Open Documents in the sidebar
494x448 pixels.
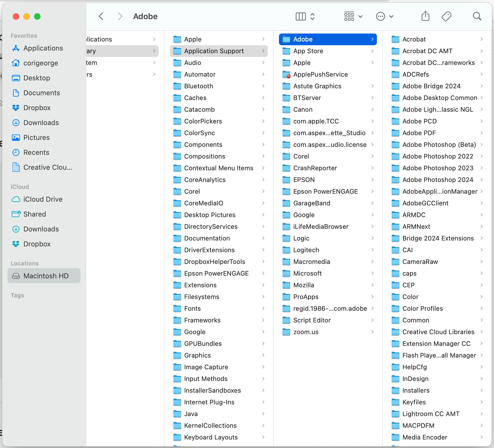[x=44, y=93]
